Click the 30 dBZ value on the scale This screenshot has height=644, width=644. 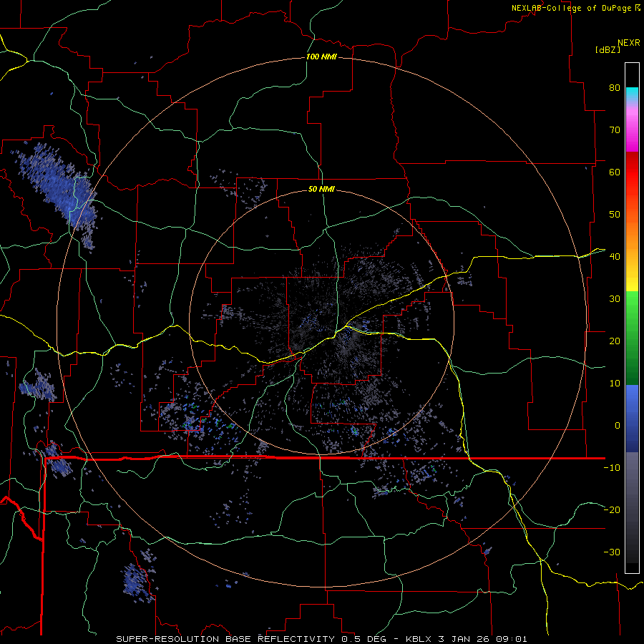[615, 299]
